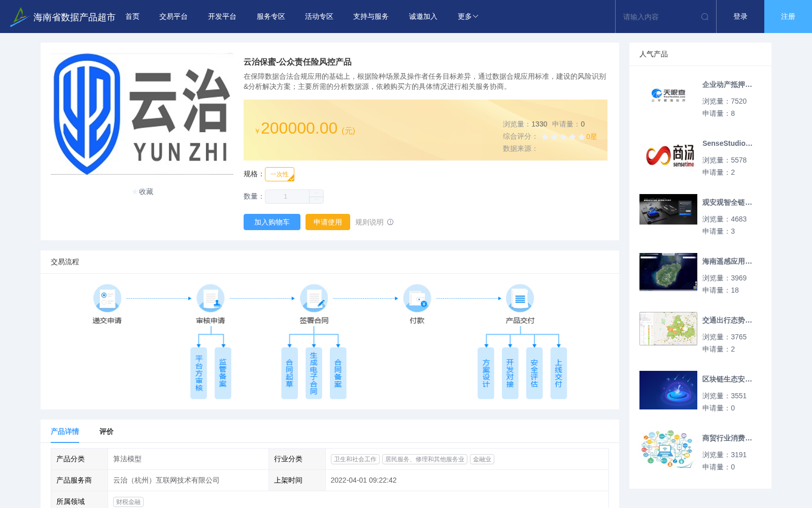Click the 2022-04-01 09:22:42 listing time
Screen dimensions: 812x508
[363, 480]
